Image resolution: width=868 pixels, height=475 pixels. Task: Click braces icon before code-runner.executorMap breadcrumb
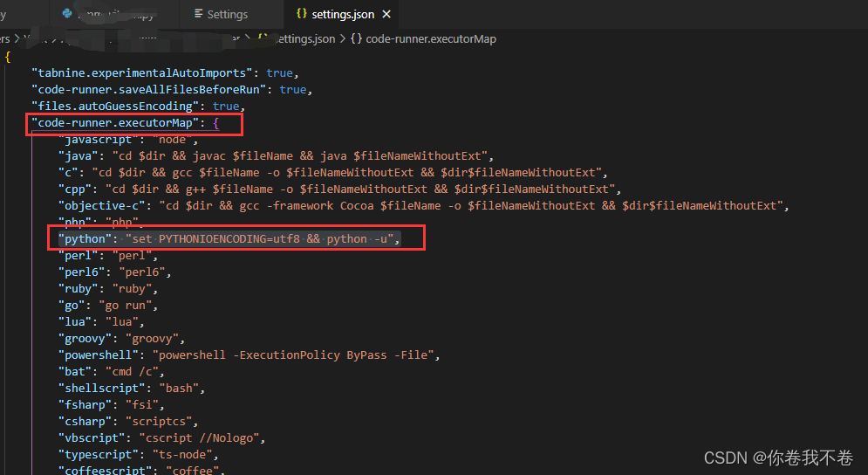356,38
